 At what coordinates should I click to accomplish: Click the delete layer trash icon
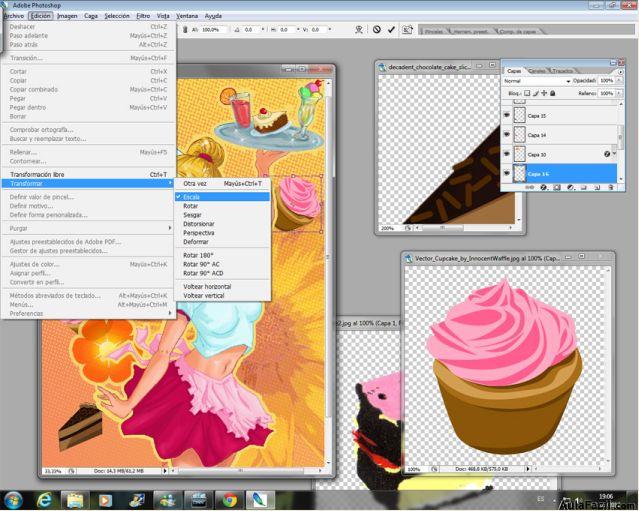(x=610, y=187)
